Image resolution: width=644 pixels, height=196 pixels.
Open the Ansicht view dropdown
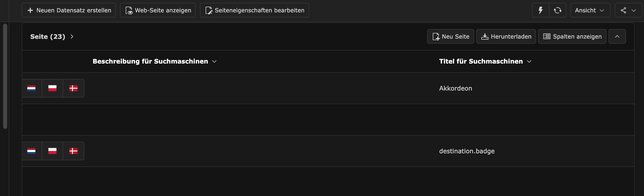(x=590, y=10)
